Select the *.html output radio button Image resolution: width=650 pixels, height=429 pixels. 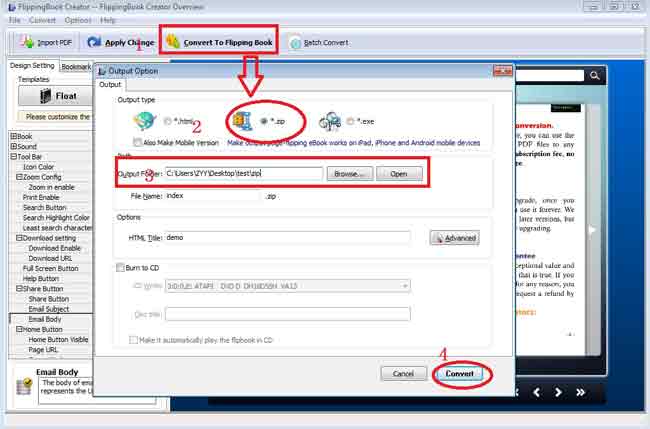[167, 121]
